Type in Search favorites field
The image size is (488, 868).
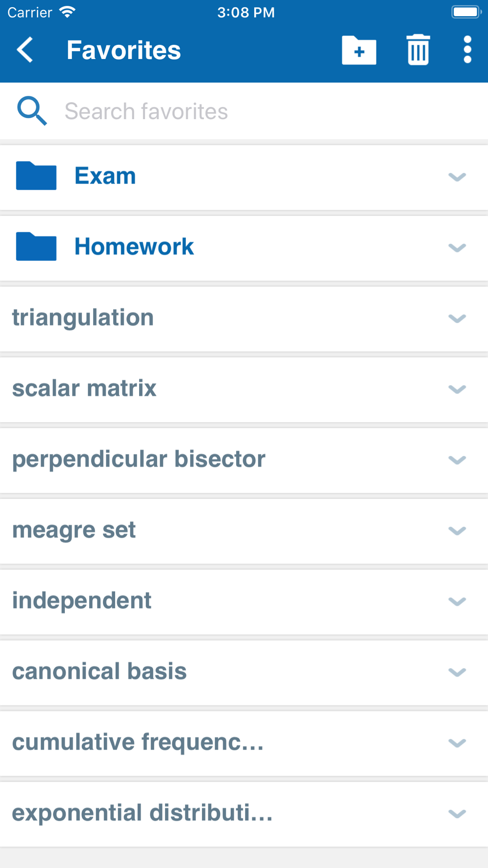point(244,111)
